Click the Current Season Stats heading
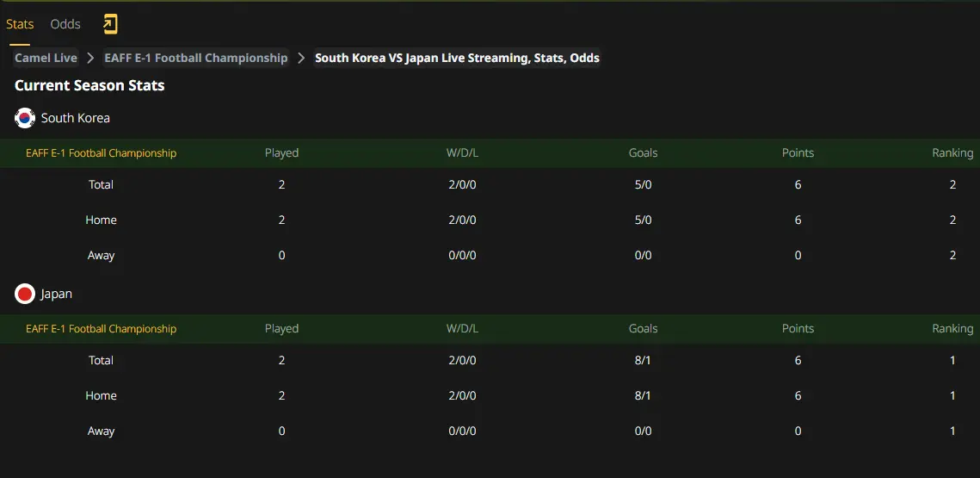The width and height of the screenshot is (980, 478). click(89, 86)
